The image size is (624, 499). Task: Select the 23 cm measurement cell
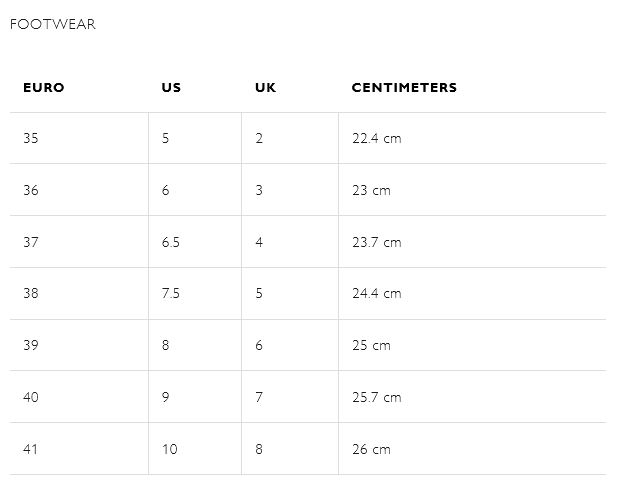(x=371, y=190)
